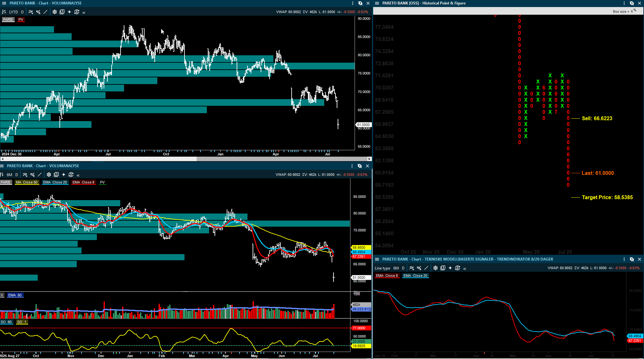Edit the Box size value

[632, 12]
